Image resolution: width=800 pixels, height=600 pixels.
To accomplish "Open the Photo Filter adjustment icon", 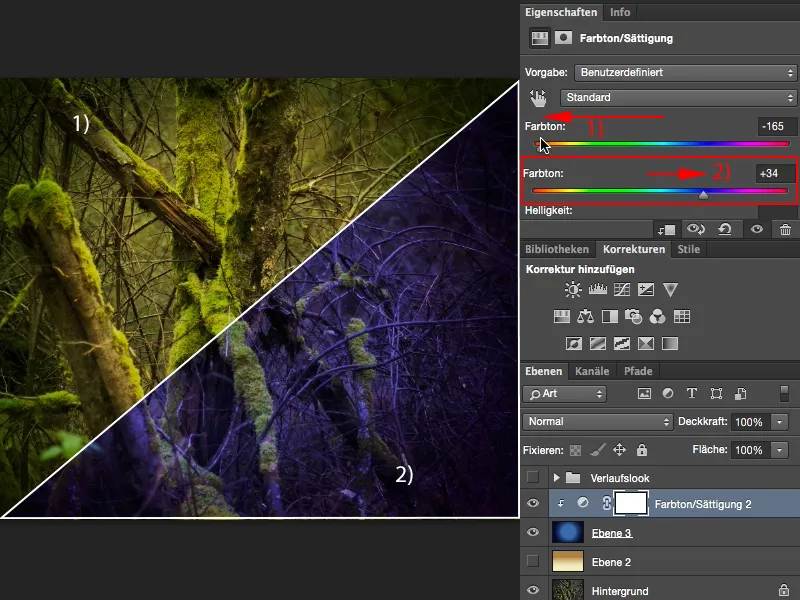I will (632, 316).
